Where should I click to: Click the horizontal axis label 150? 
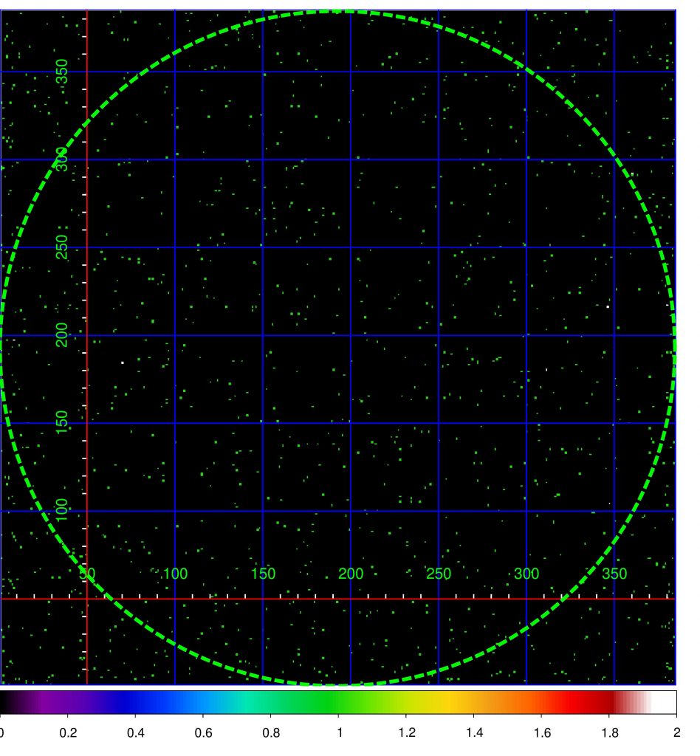pos(263,574)
